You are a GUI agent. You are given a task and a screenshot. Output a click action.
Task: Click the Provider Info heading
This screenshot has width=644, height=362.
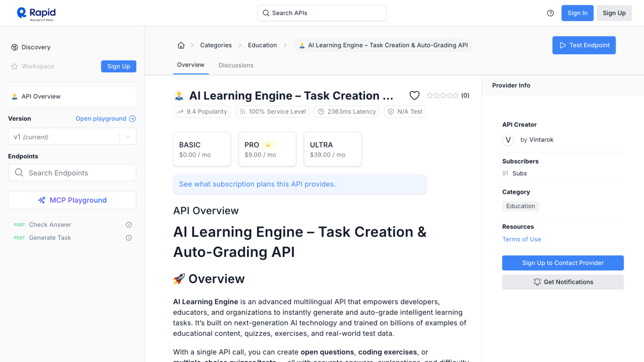[x=511, y=85]
